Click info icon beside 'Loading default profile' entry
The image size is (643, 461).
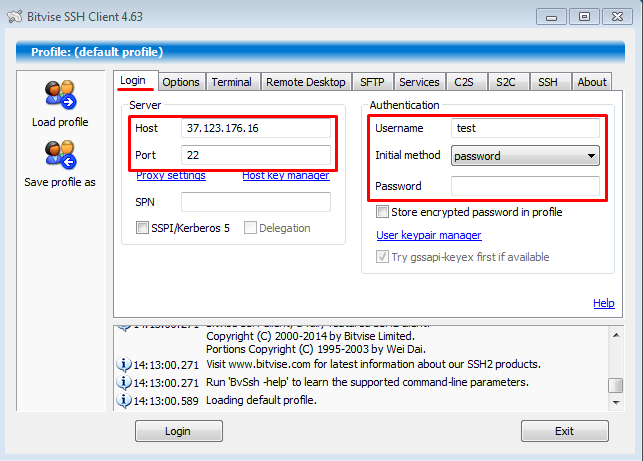[123, 400]
